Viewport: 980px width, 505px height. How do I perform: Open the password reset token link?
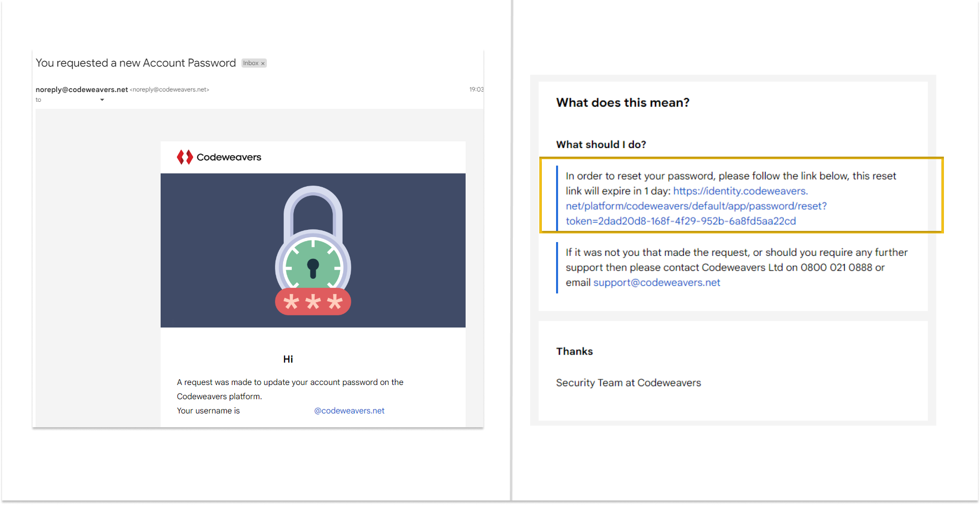tap(696, 206)
